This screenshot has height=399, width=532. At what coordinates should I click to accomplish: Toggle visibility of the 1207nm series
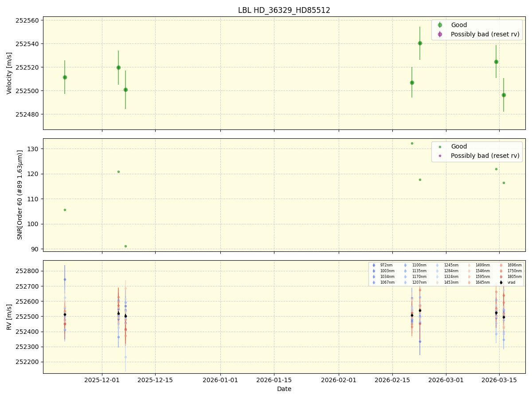click(405, 282)
